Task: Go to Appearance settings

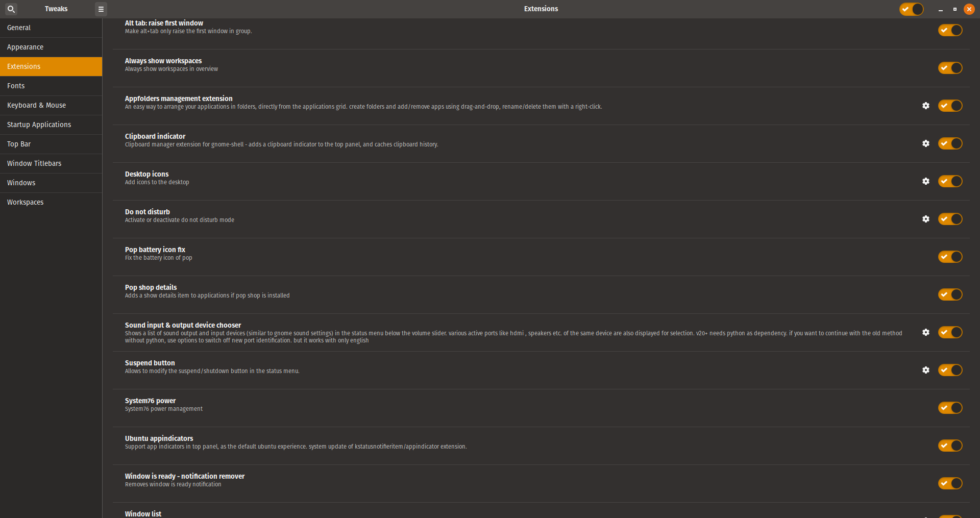Action: [51, 47]
